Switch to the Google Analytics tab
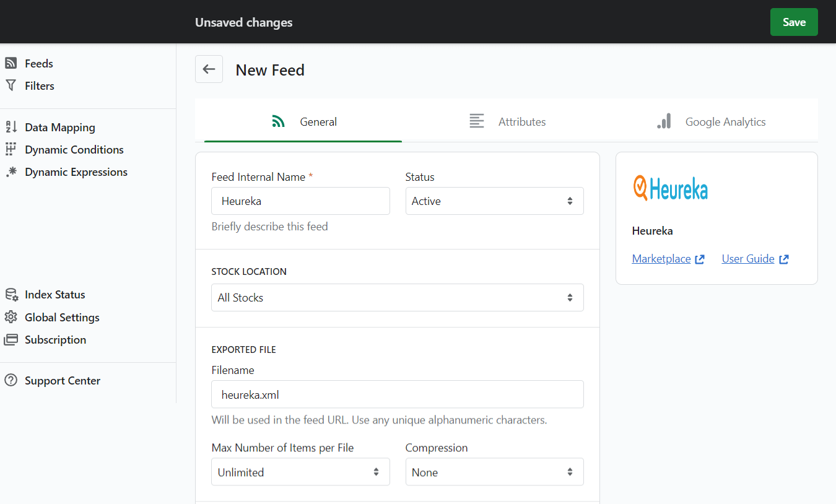Screen dimensions: 836x504 click(711, 122)
